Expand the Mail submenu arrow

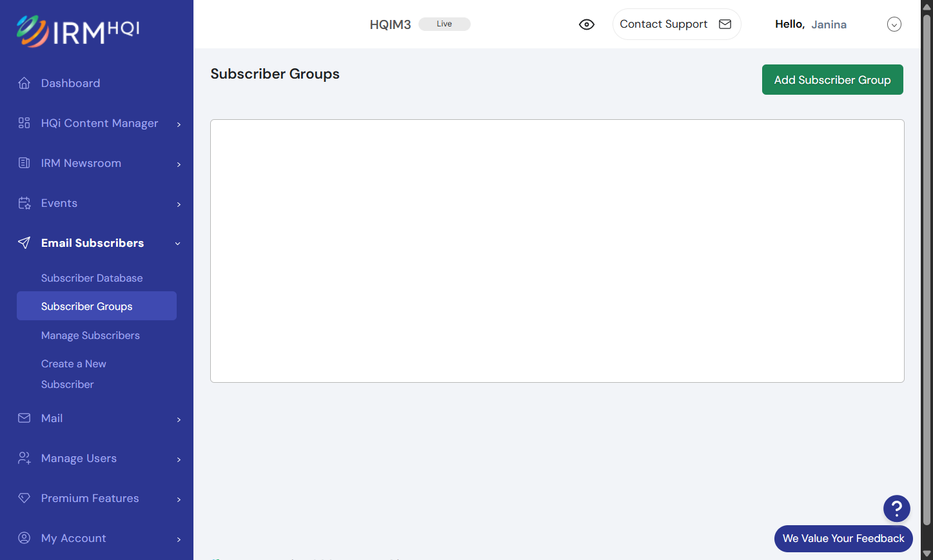[x=179, y=420]
